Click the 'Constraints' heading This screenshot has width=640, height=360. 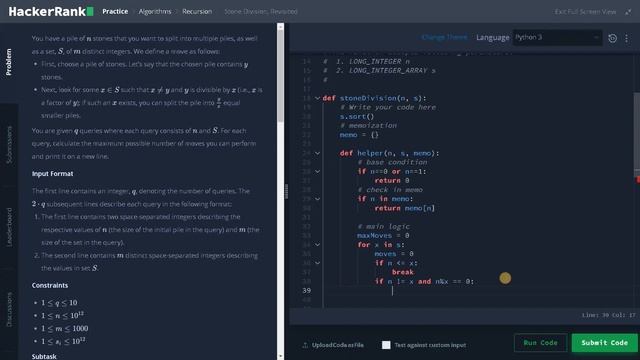[x=50, y=285]
